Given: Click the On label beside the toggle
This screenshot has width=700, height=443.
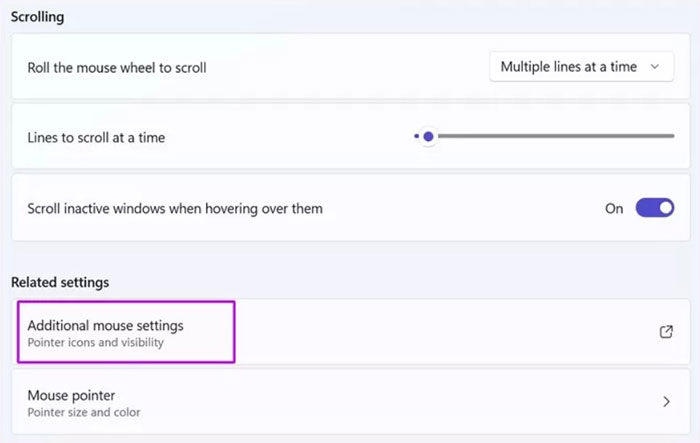Looking at the screenshot, I should click(614, 209).
